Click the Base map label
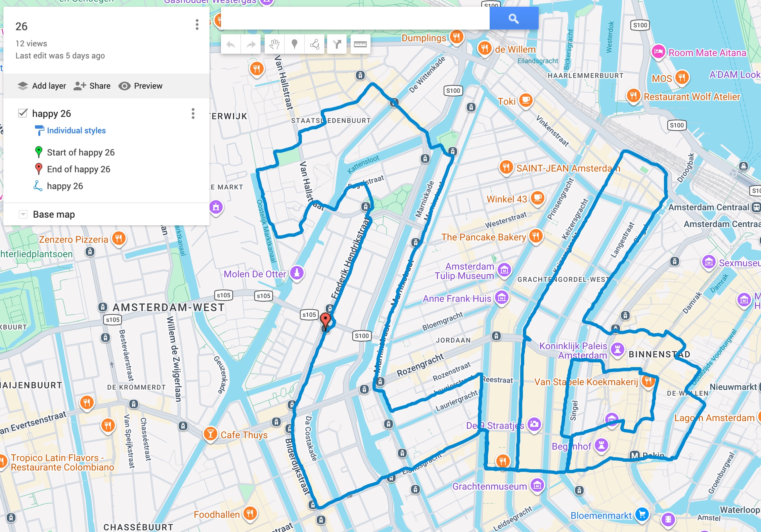 (54, 214)
